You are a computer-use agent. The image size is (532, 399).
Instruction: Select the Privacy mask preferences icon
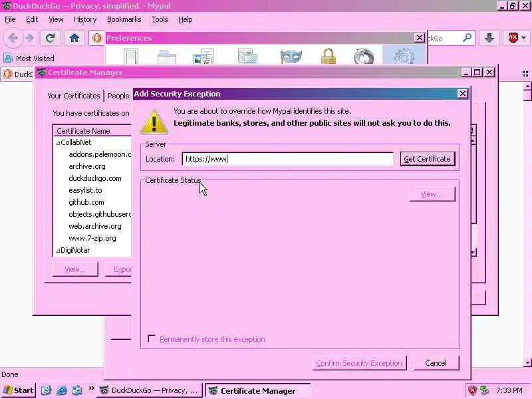click(x=291, y=57)
